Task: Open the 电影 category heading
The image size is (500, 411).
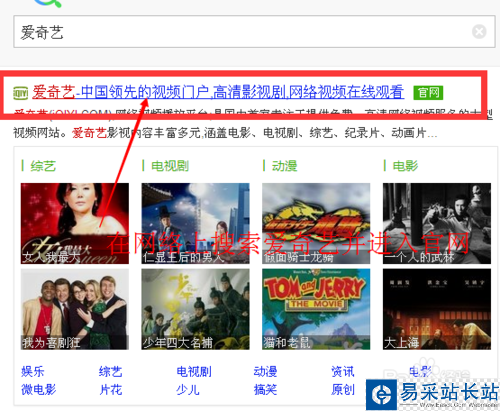Action: 405,166
